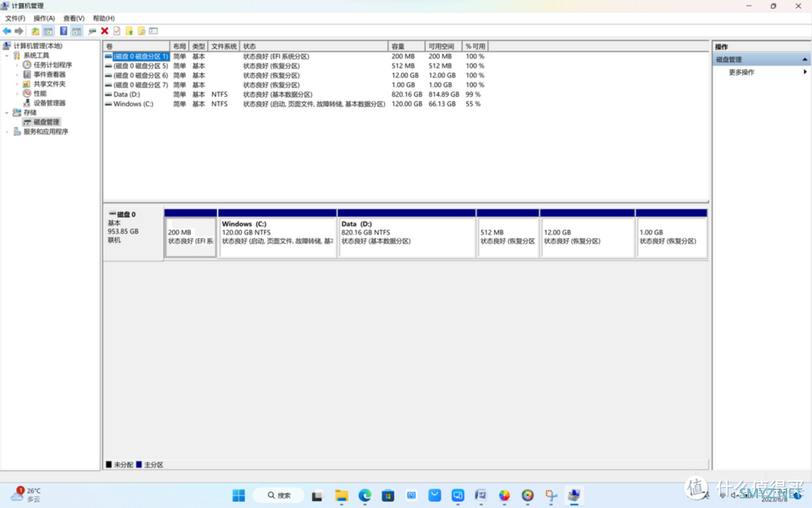Image resolution: width=812 pixels, height=508 pixels.
Task: Open Microsoft Store from the taskbar
Action: [388, 495]
